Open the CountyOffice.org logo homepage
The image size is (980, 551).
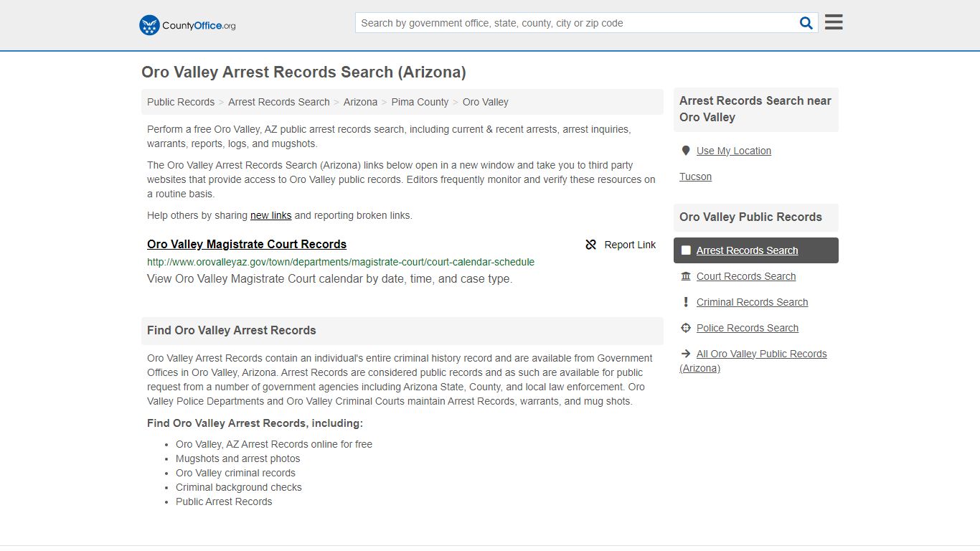tap(187, 25)
